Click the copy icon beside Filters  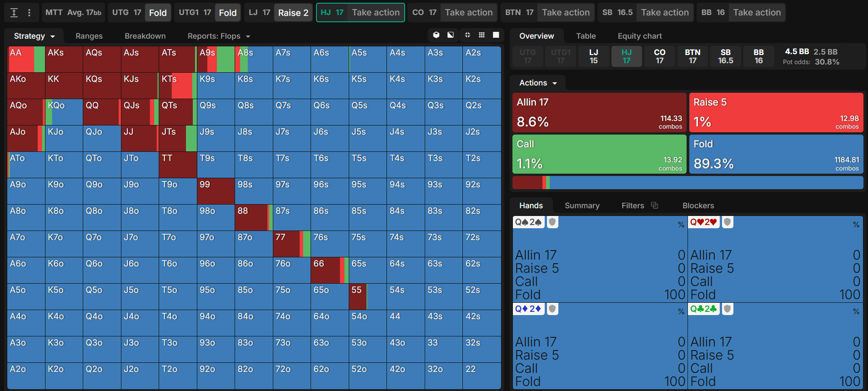[x=655, y=205]
